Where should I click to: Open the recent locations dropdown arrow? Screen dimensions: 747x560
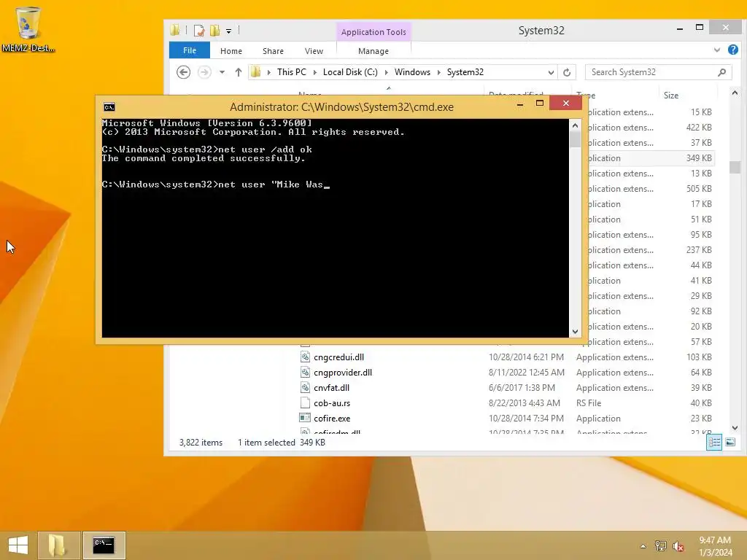tap(222, 72)
